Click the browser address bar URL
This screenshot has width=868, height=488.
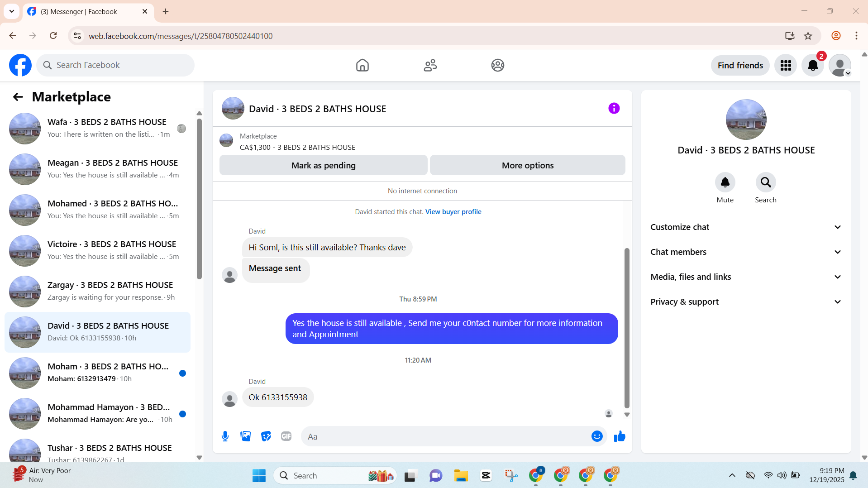pos(181,36)
